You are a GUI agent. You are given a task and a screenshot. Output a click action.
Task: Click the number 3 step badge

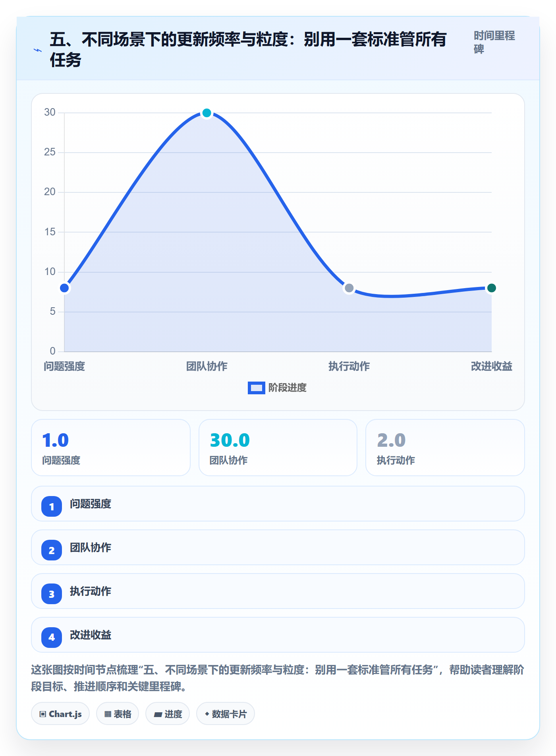coord(52,594)
